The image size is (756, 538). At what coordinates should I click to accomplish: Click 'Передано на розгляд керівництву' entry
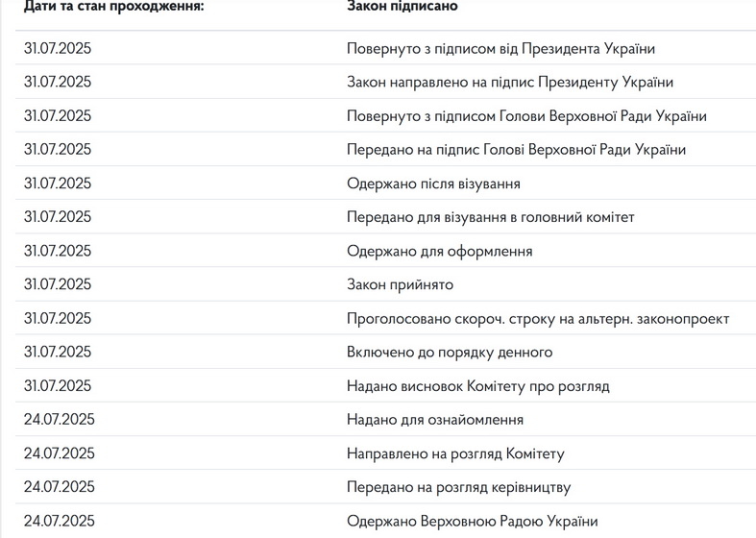[x=458, y=487]
